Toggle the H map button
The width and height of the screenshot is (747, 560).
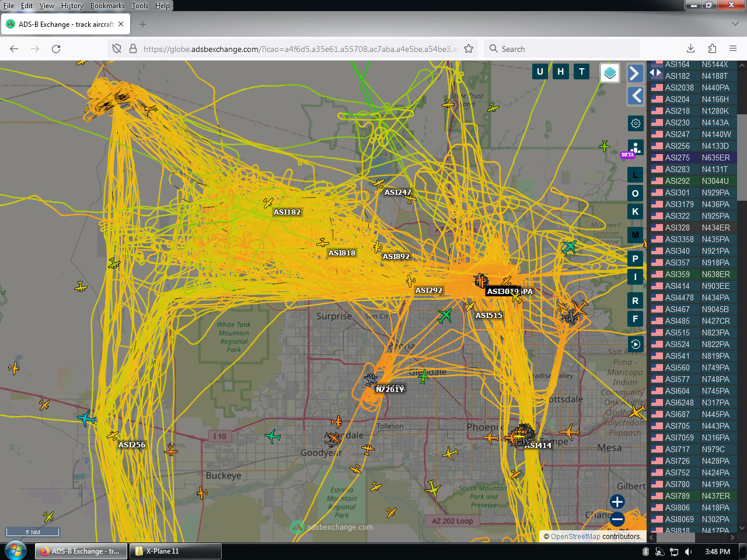point(561,72)
